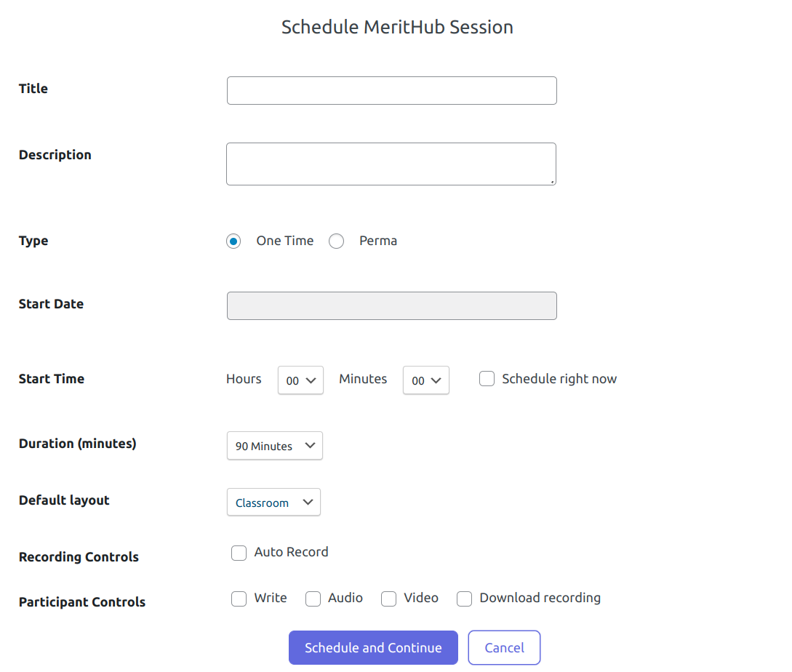This screenshot has height=672, width=792.
Task: Open the Start Date picker field
Action: click(x=391, y=306)
